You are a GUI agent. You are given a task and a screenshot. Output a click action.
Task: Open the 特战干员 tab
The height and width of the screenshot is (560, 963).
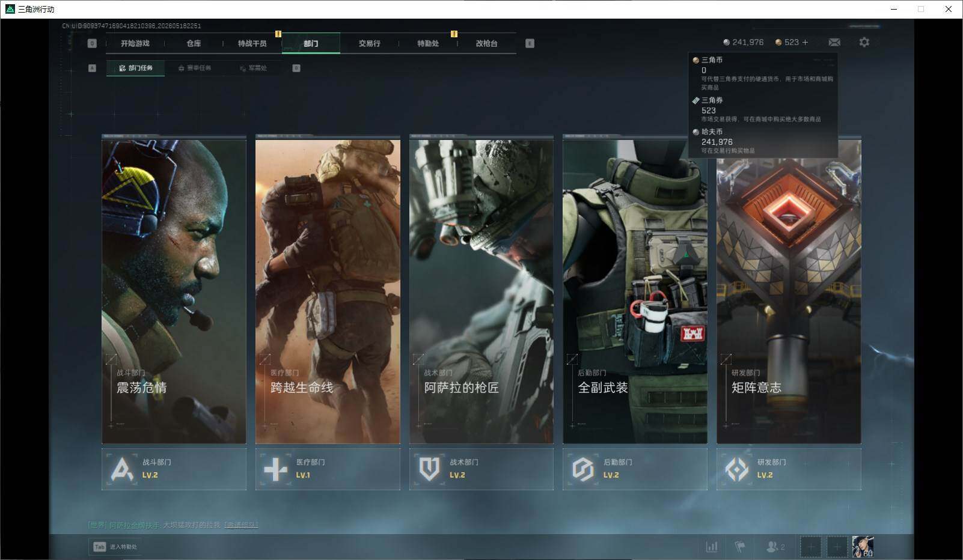click(252, 43)
